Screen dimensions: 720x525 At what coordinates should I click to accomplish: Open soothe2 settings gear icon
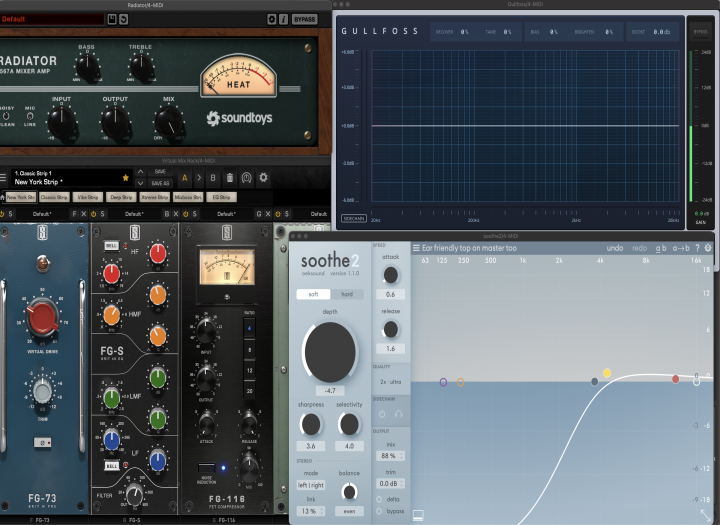pos(708,248)
